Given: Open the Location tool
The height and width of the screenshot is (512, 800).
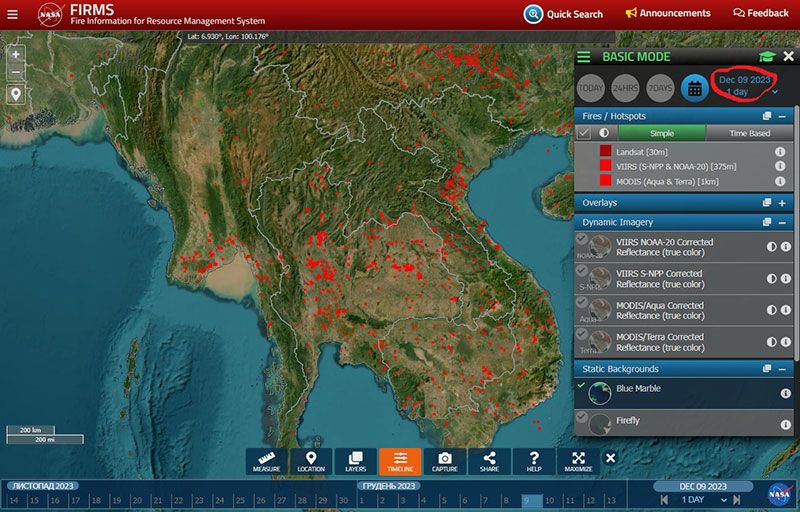Looking at the screenshot, I should pos(311,462).
